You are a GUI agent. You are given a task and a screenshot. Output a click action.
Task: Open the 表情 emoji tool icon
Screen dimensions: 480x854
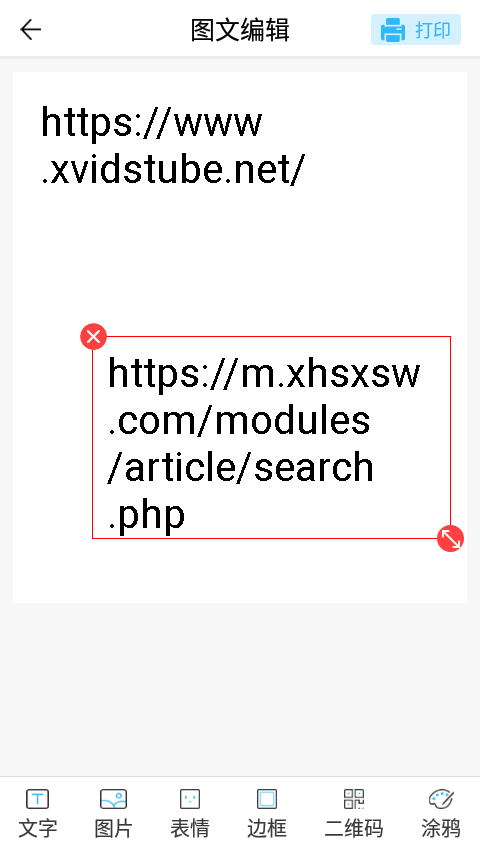pos(190,799)
